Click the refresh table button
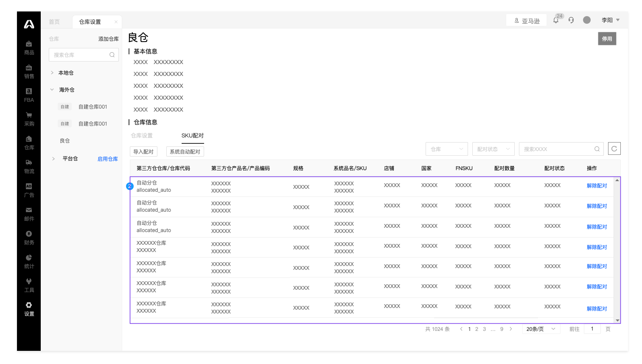Image resolution: width=642 pixels, height=364 pixels. pyautogui.click(x=614, y=148)
